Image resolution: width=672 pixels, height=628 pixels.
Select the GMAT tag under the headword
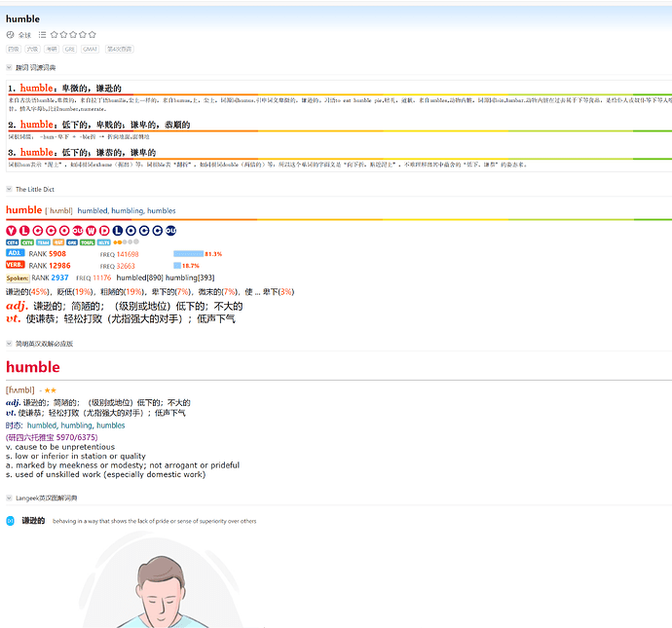tap(90, 50)
